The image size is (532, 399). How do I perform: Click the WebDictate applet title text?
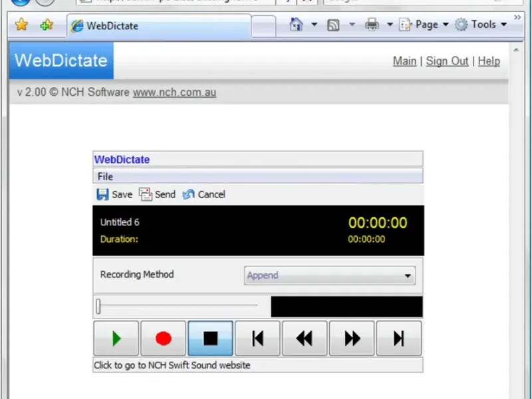pos(122,160)
